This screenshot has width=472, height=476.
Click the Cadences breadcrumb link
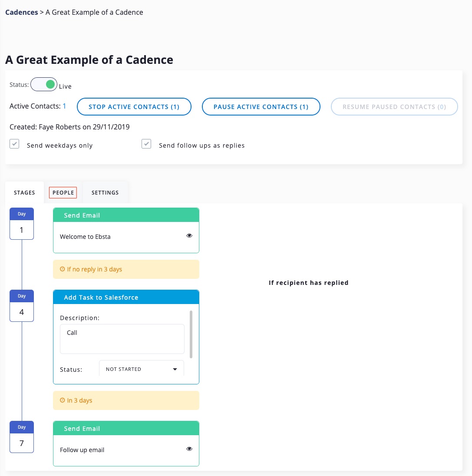tap(21, 12)
